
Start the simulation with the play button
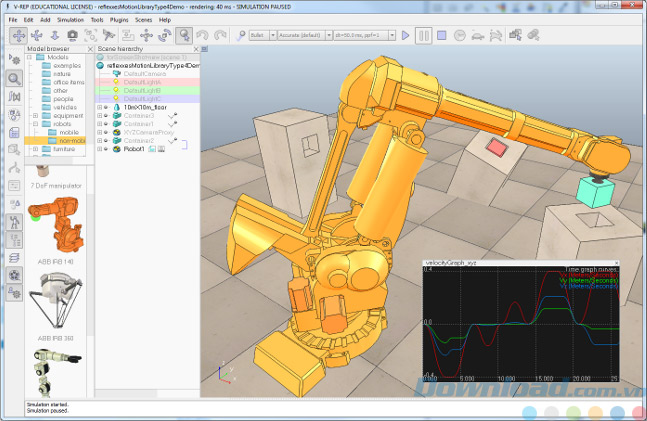405,36
